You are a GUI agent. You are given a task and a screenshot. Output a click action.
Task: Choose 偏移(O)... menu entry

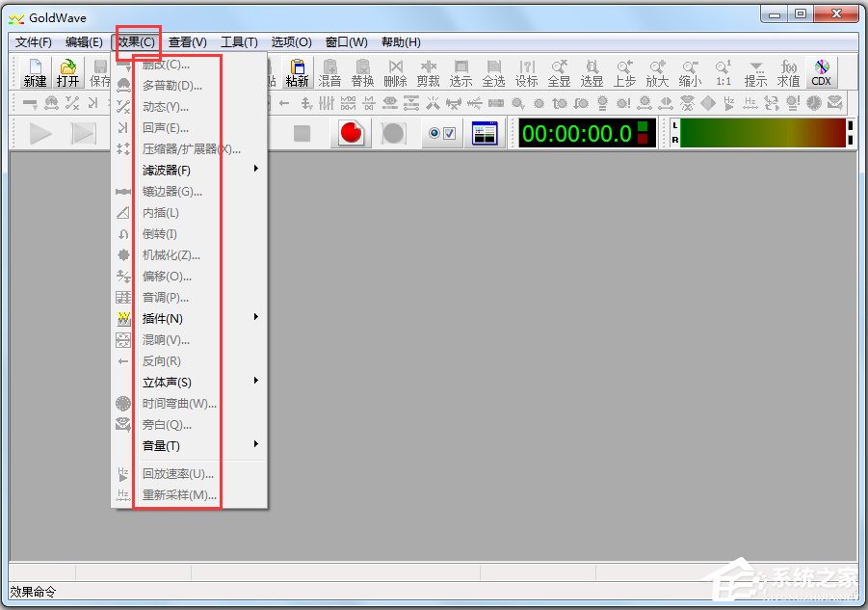(190, 277)
